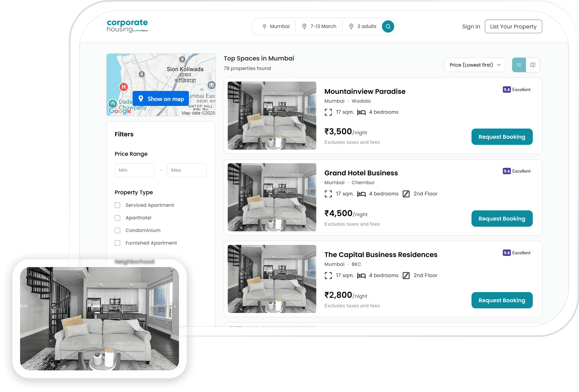This screenshot has height=392, width=579.
Task: Enable the Aparthotel filter checkbox
Action: (x=118, y=218)
